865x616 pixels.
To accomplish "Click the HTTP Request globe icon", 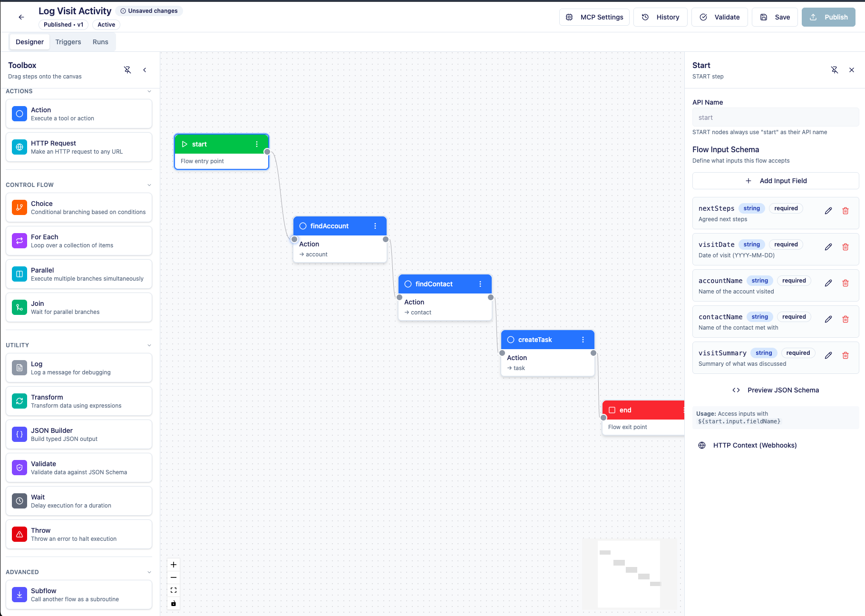I will coord(19,147).
